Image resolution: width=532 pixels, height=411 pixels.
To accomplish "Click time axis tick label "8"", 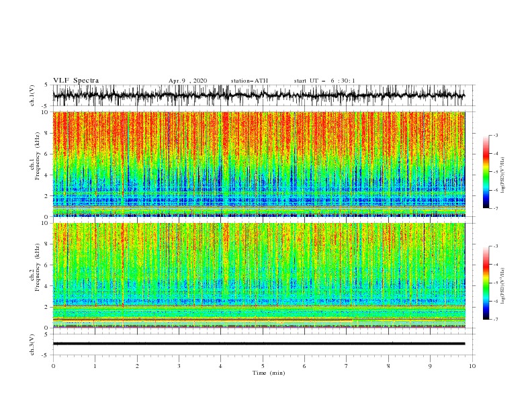I will point(388,366).
